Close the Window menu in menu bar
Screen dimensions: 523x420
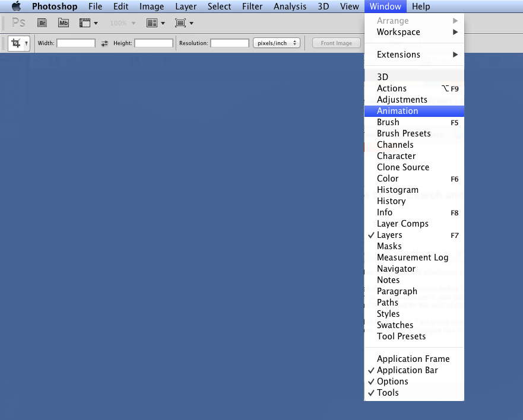click(385, 7)
